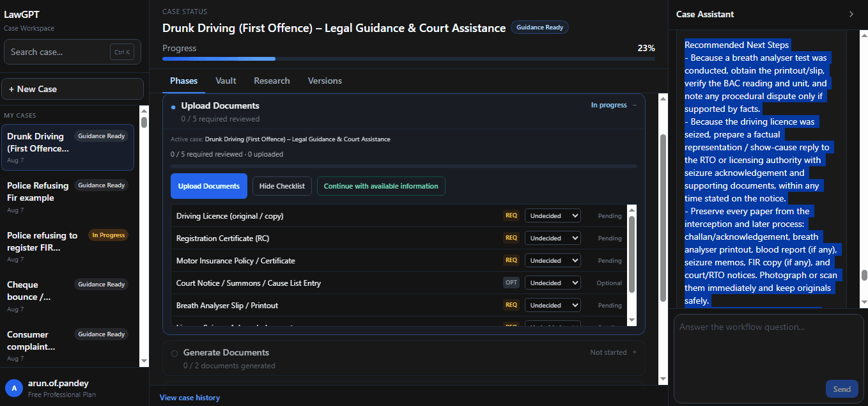Click the case progress bar

(x=408, y=59)
